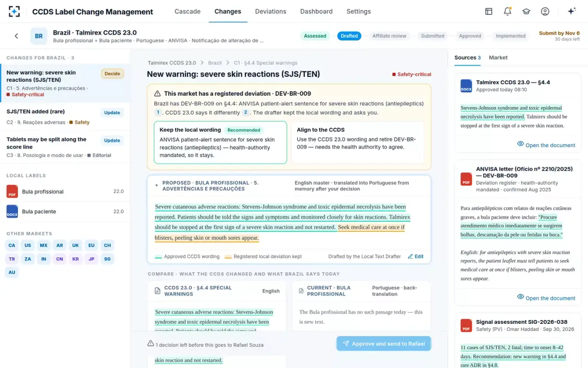Select the Tablets may be split change
The width and height of the screenshot is (588, 368).
(65, 147)
